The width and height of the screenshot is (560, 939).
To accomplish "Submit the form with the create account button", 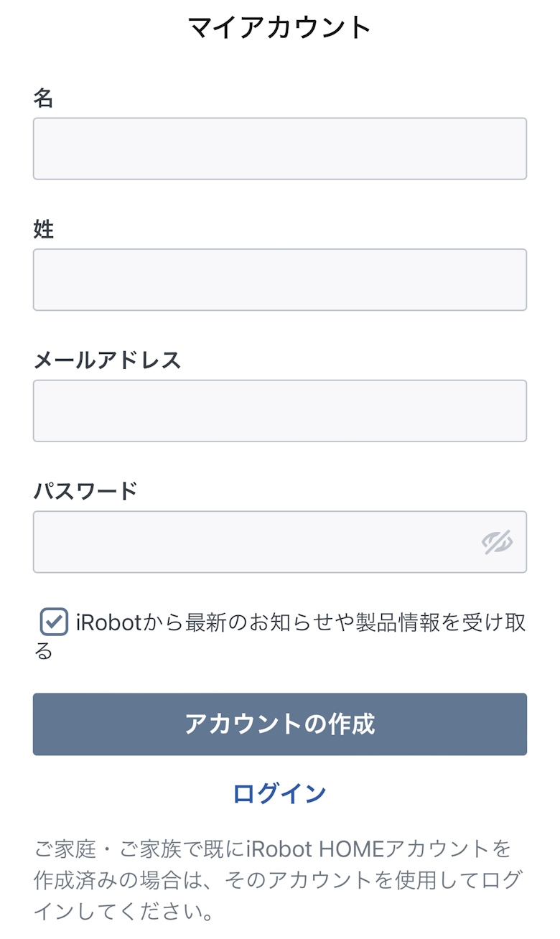I will (280, 724).
